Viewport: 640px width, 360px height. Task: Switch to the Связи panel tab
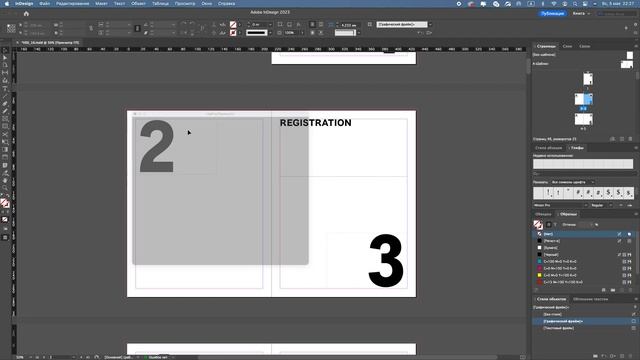click(x=584, y=46)
